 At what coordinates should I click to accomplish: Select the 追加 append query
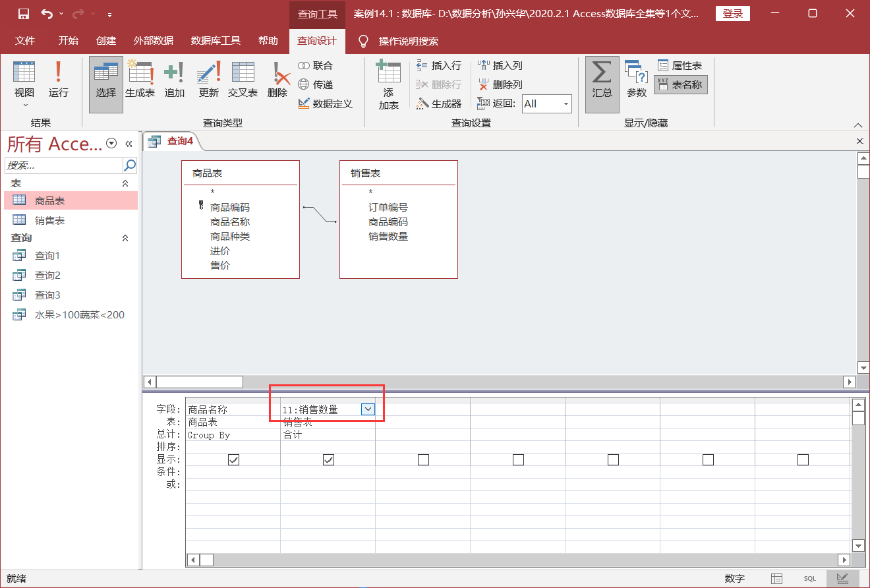174,80
